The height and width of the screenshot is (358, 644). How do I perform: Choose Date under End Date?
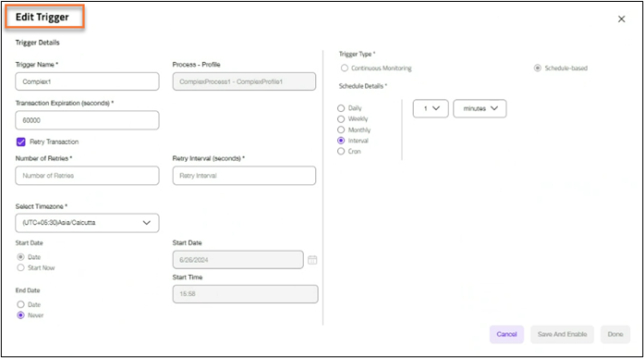point(20,304)
